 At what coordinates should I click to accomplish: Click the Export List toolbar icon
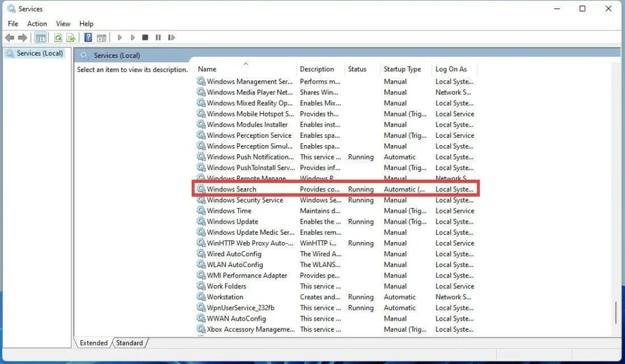tap(71, 38)
